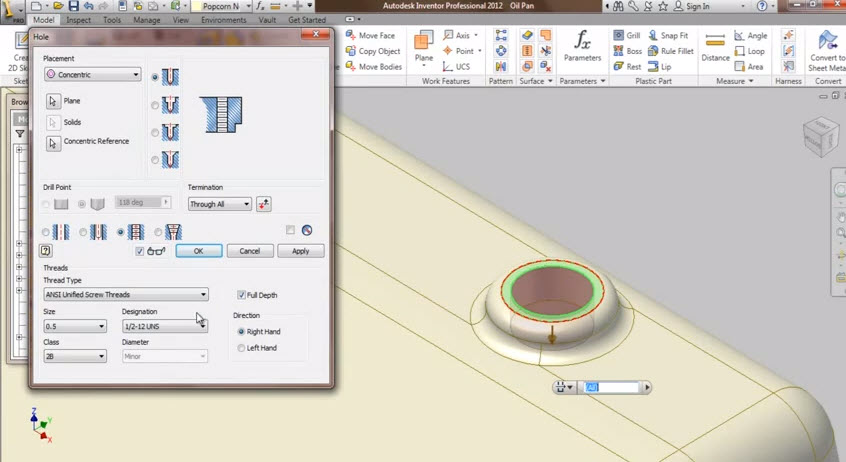The image size is (846, 462).
Task: Switch to the Inspect ribbon tab
Action: 78,20
